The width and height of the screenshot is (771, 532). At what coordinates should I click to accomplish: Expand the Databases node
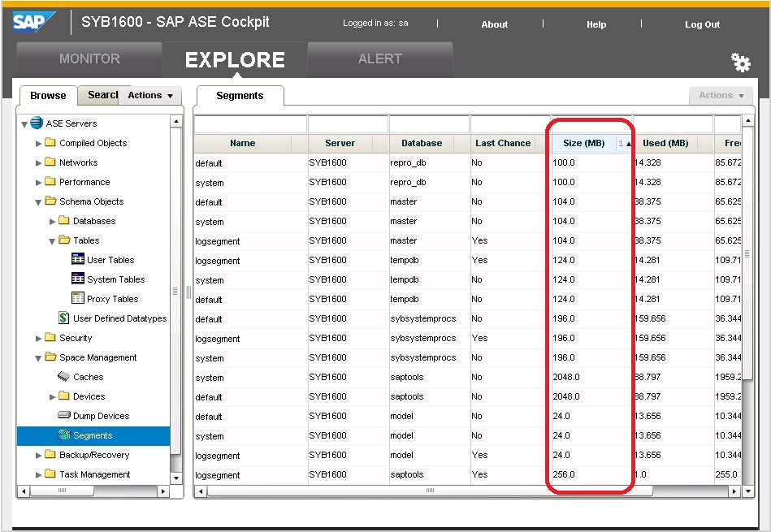52,221
